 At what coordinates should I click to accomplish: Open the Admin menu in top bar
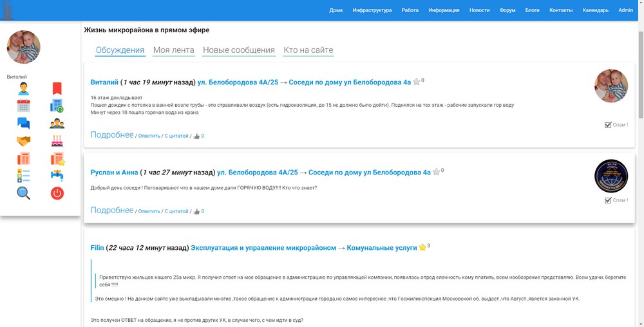(625, 10)
